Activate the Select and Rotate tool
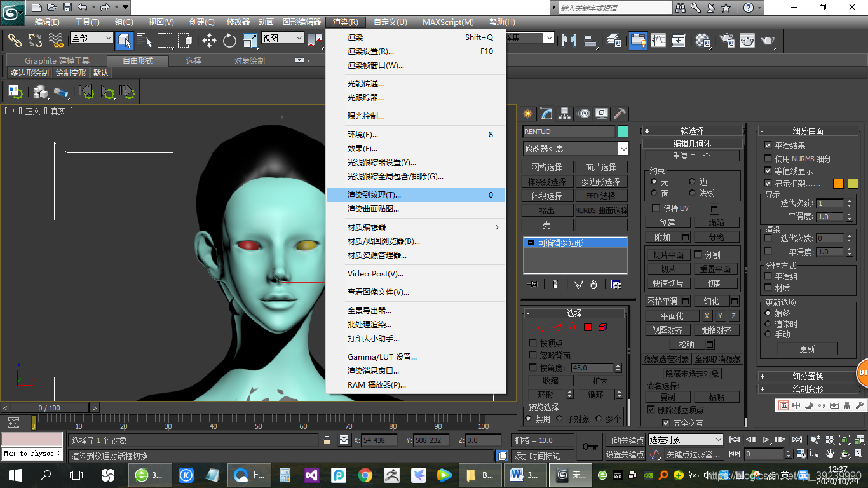This screenshot has width=868, height=488. (229, 41)
